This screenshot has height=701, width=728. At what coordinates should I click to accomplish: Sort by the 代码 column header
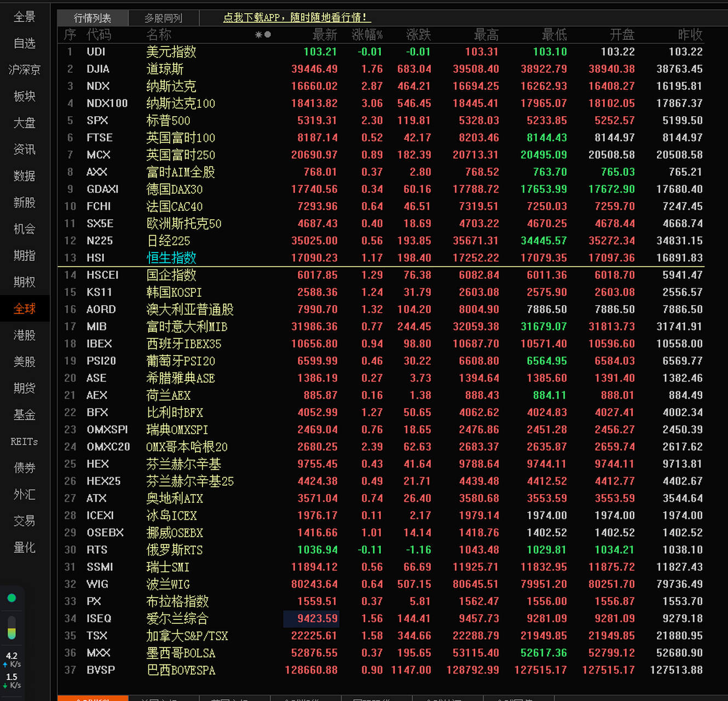pyautogui.click(x=99, y=35)
